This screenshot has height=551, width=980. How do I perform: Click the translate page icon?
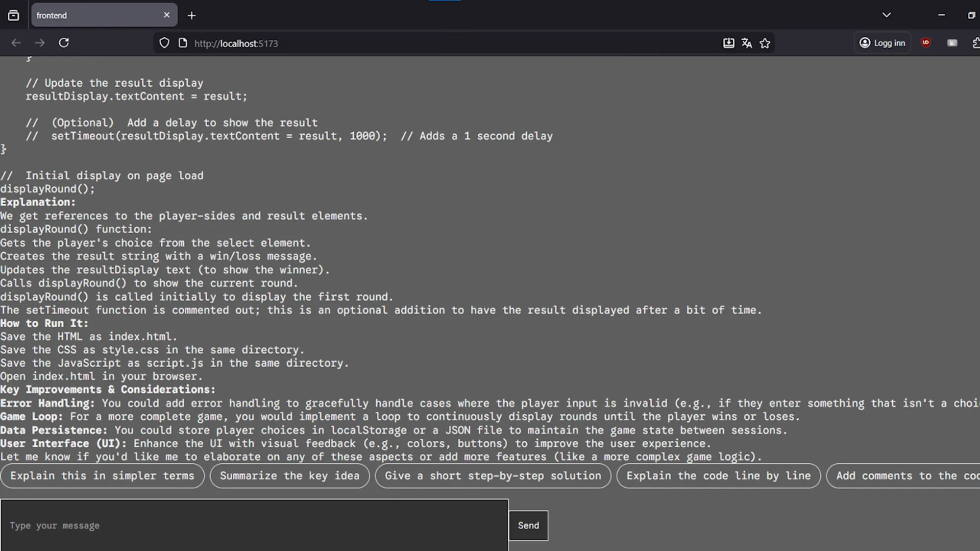coord(746,43)
